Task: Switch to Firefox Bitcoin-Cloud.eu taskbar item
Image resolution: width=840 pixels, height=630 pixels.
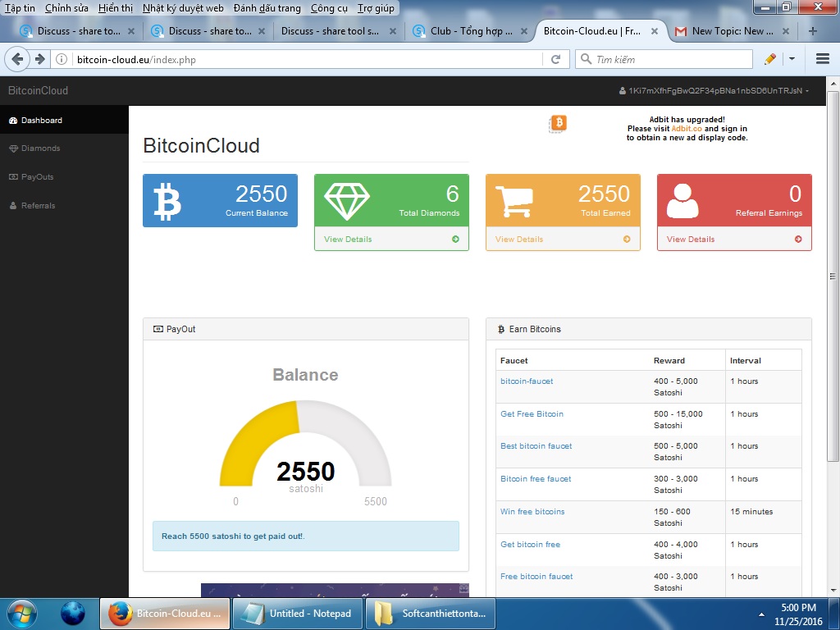Action: 165,614
